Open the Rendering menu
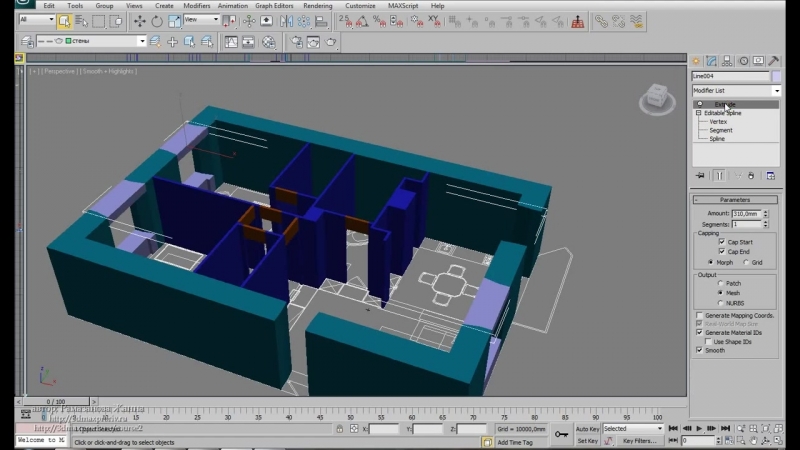The image size is (800, 450). (317, 5)
